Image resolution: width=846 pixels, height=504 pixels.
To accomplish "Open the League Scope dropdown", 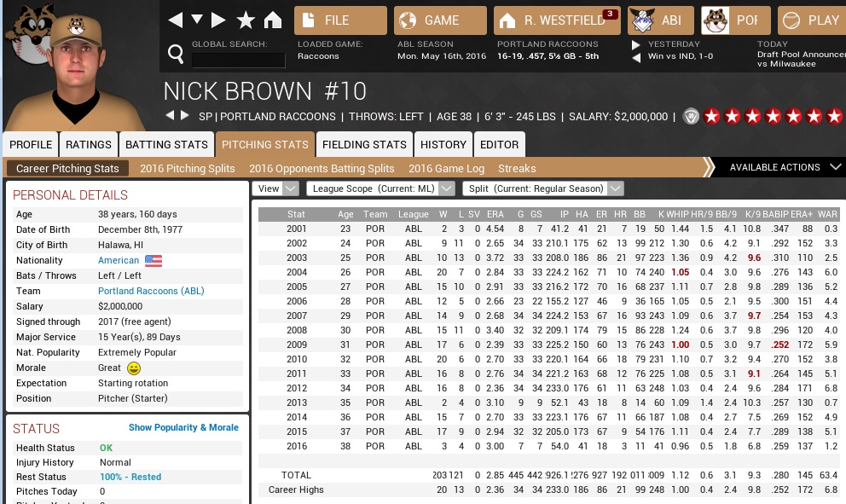I will (380, 188).
